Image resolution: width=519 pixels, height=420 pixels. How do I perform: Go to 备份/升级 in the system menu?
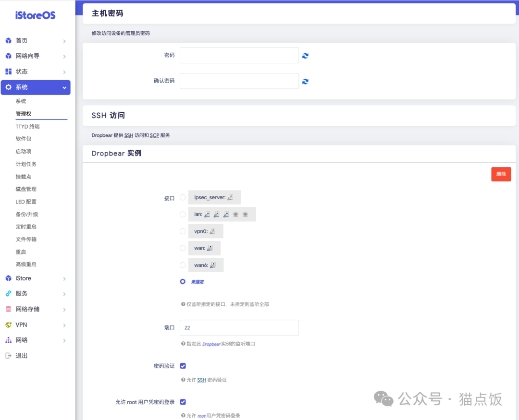(x=27, y=214)
